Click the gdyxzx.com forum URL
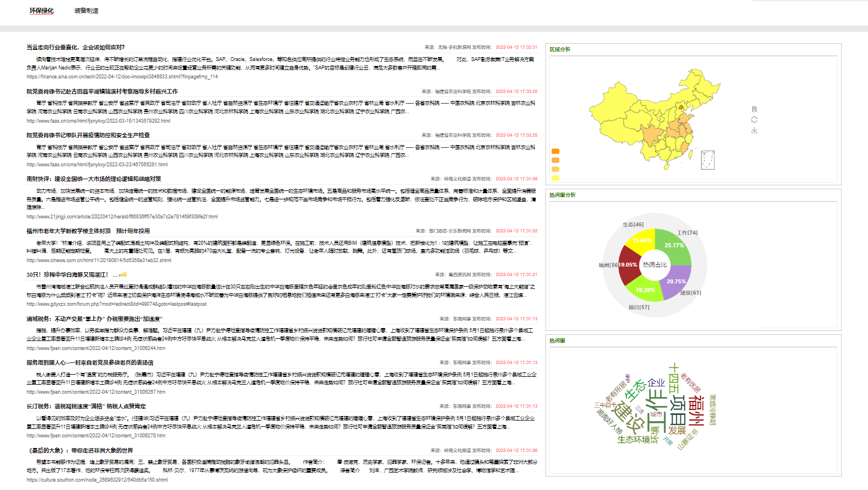 coord(116,304)
